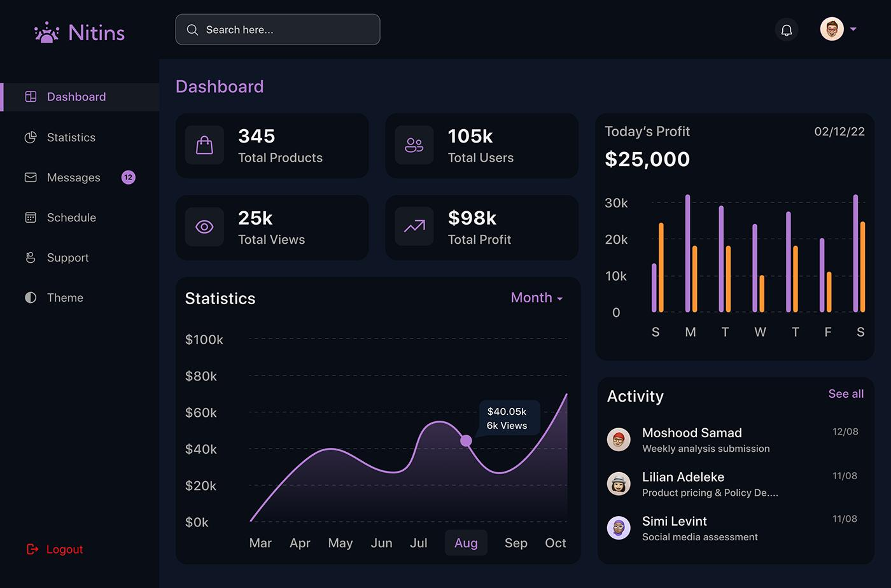
Task: Click the 02/12/22 date label
Action: tap(839, 132)
